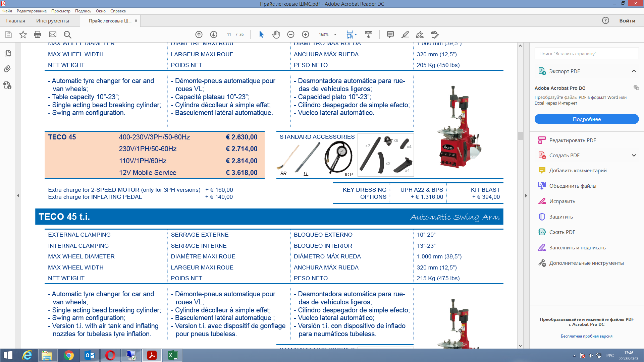This screenshot has width=644, height=362.
Task: Add a sticky note comment
Action: (x=390, y=35)
